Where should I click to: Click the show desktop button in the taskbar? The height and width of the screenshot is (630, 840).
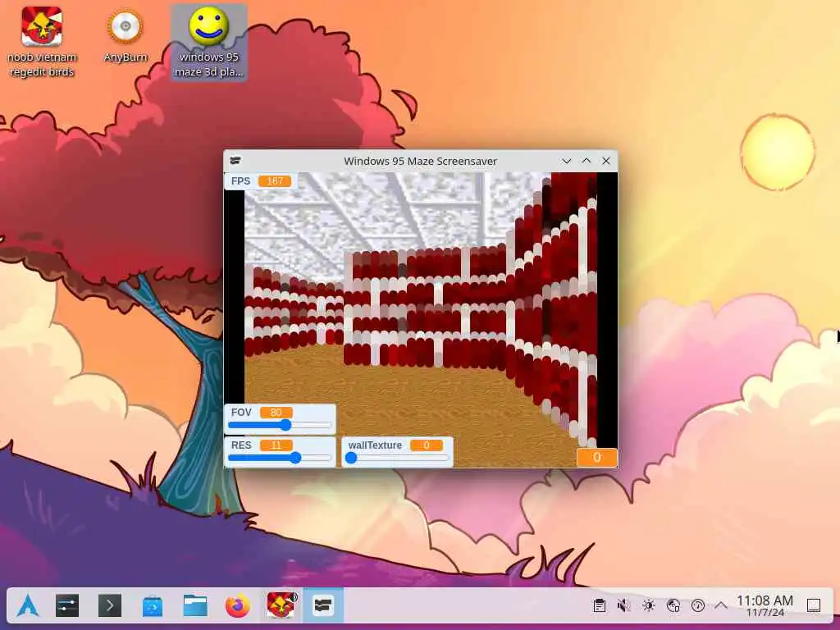(x=813, y=605)
